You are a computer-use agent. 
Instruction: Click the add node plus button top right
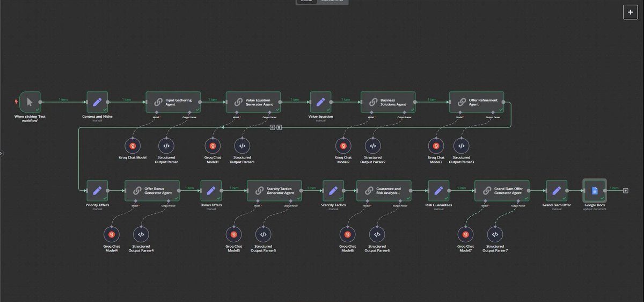click(631, 12)
